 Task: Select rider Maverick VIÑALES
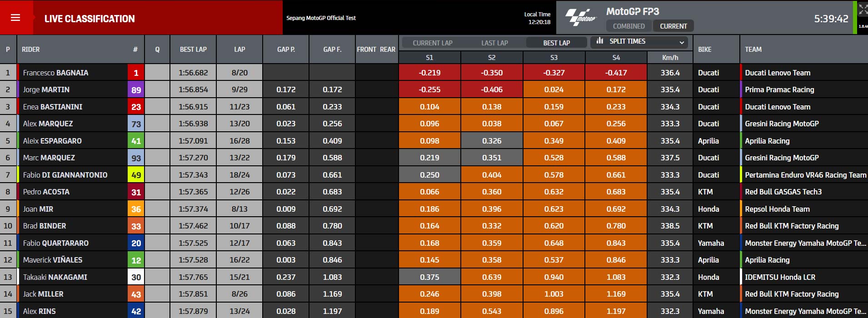tap(52, 260)
